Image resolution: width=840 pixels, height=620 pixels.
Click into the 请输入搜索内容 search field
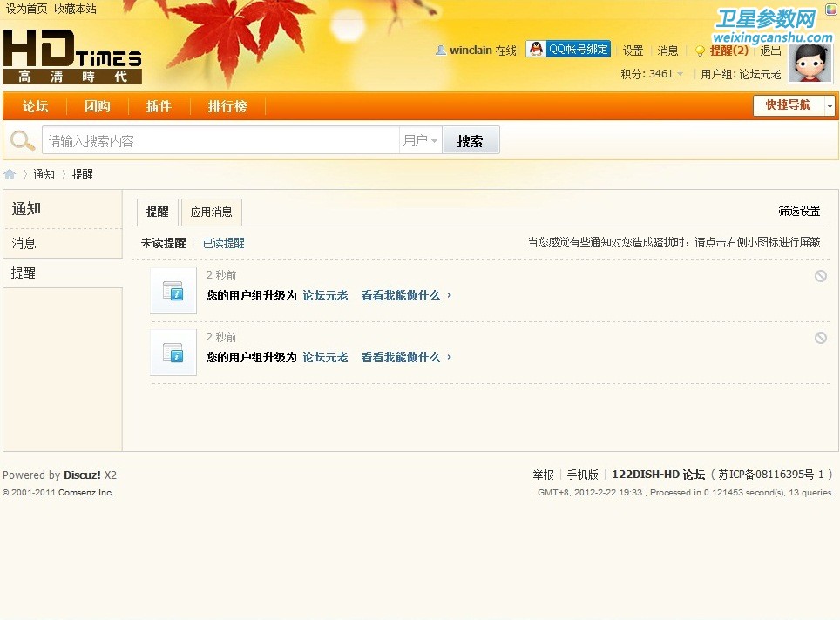(220, 140)
